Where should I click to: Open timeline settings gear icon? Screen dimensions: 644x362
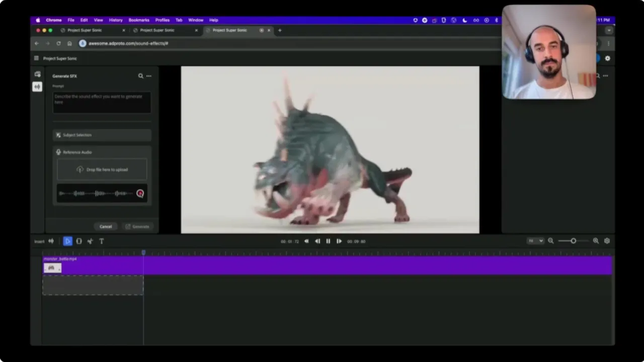pyautogui.click(x=607, y=241)
